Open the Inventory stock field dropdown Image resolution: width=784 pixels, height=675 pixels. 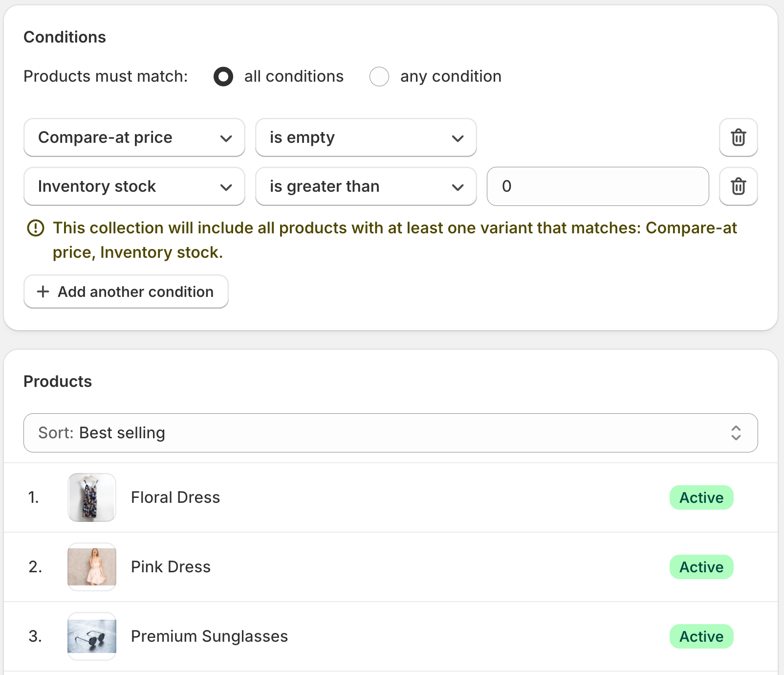click(x=134, y=186)
